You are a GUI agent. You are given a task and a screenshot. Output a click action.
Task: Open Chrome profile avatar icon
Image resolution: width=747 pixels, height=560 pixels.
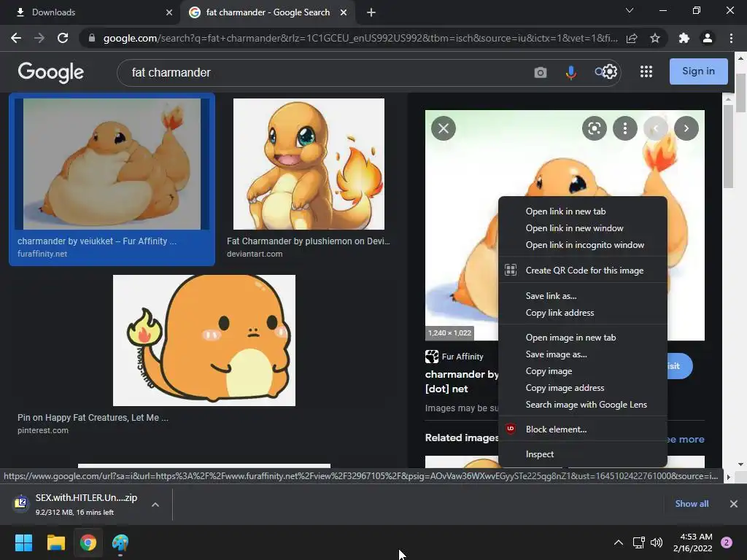coord(708,38)
